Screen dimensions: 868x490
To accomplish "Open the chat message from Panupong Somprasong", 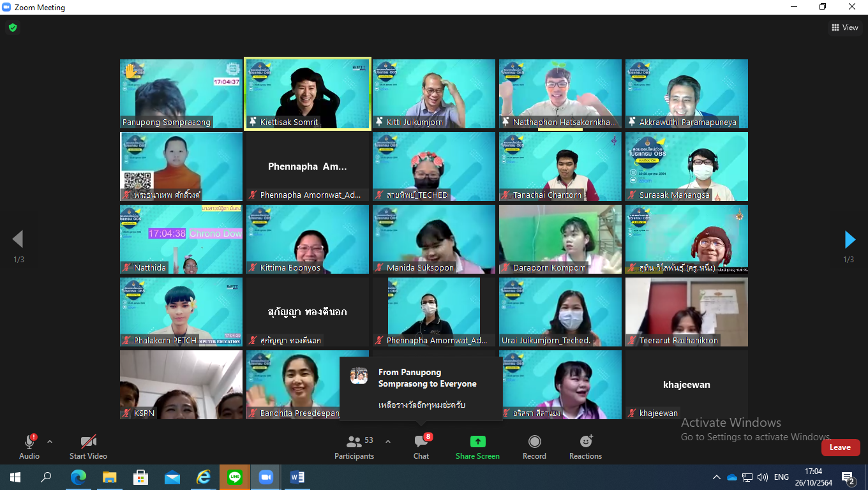I will tap(421, 389).
